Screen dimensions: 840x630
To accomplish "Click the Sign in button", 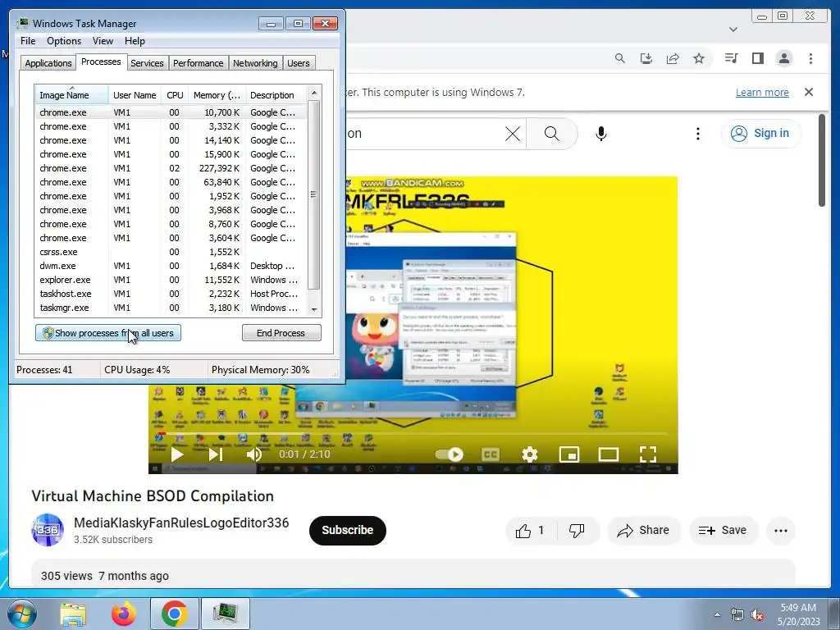I will [760, 134].
